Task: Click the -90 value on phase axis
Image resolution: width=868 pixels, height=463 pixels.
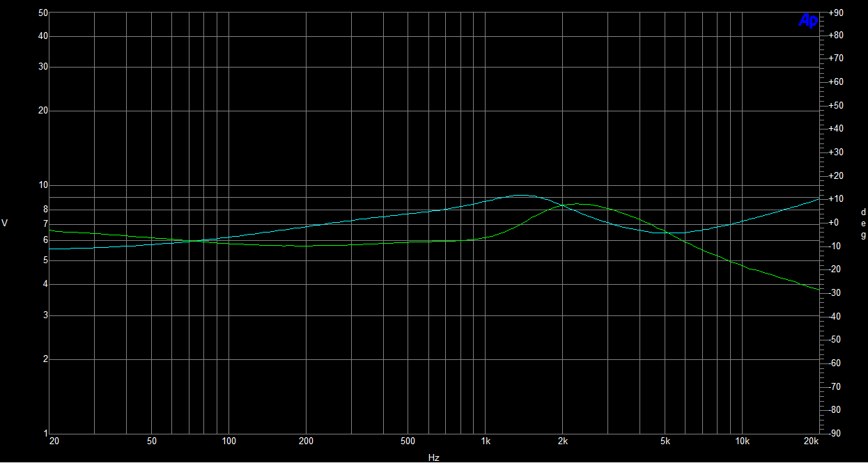Action: click(x=833, y=433)
